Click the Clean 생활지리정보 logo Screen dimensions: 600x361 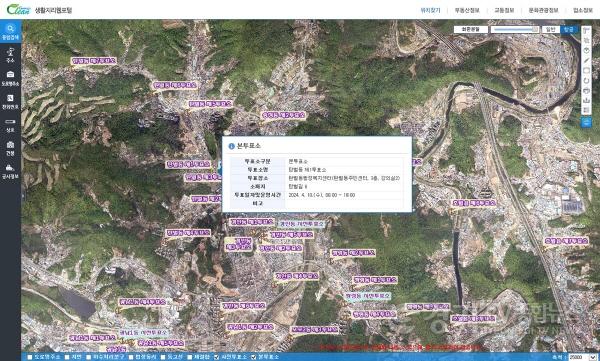click(39, 10)
